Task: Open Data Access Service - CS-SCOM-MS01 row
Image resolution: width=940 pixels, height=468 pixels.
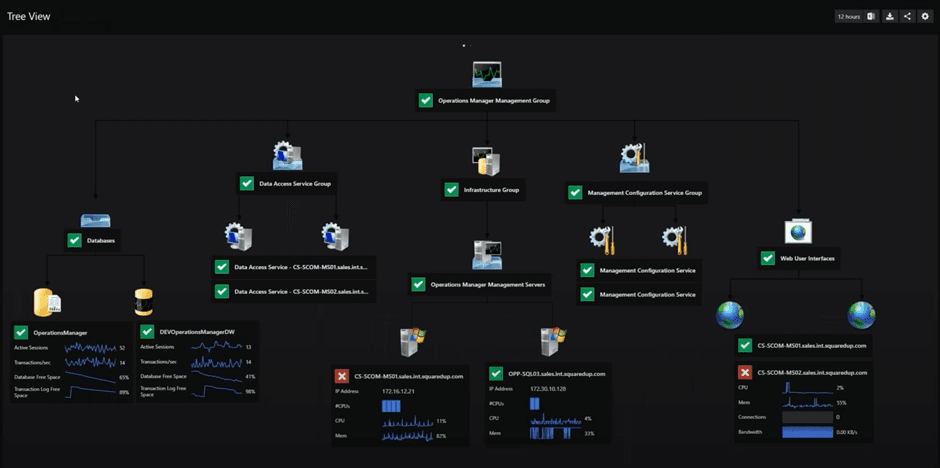Action: pos(294,267)
